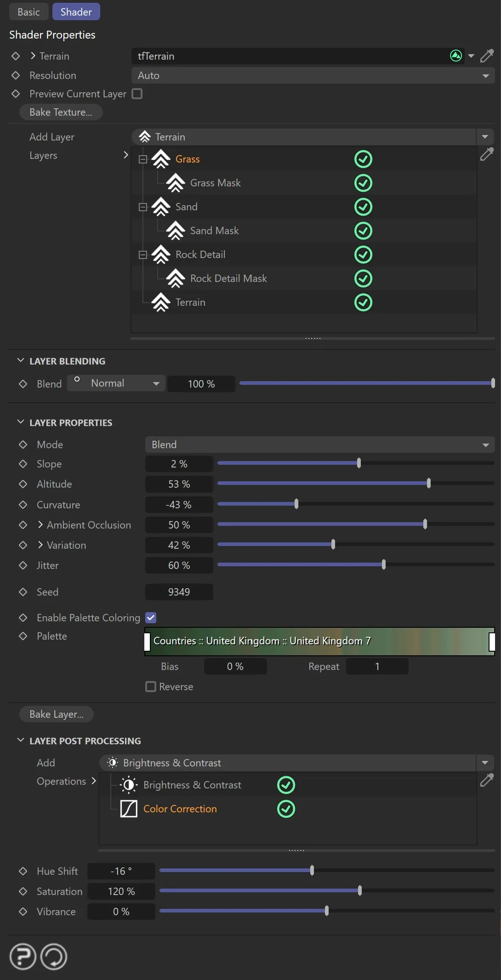Image resolution: width=501 pixels, height=980 pixels.
Task: Collapse the LAYER BLENDING section
Action: point(20,361)
